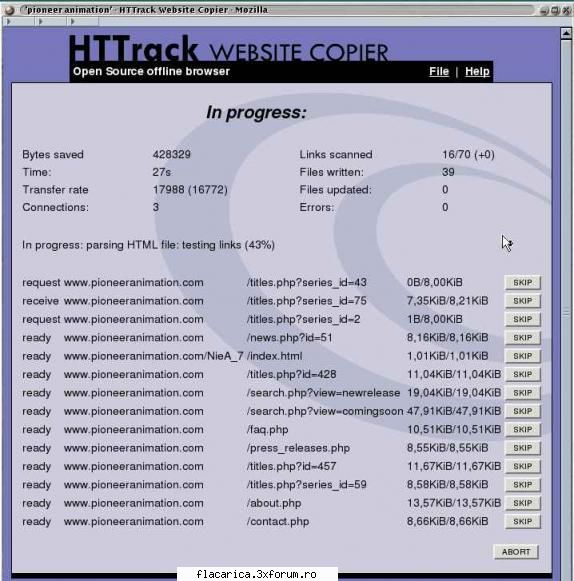Skip the titles.php?series_id=2 download
Viewport: 574px width, 581px height.
point(522,319)
